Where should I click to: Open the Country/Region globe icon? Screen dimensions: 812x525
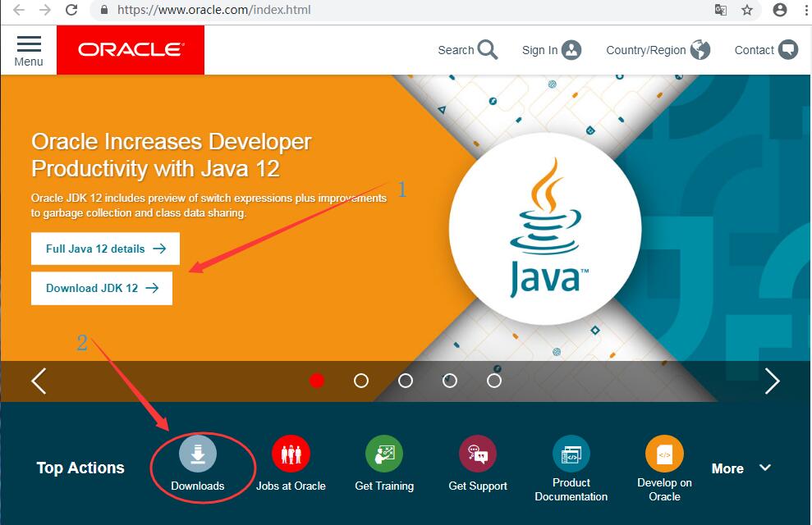click(700, 50)
